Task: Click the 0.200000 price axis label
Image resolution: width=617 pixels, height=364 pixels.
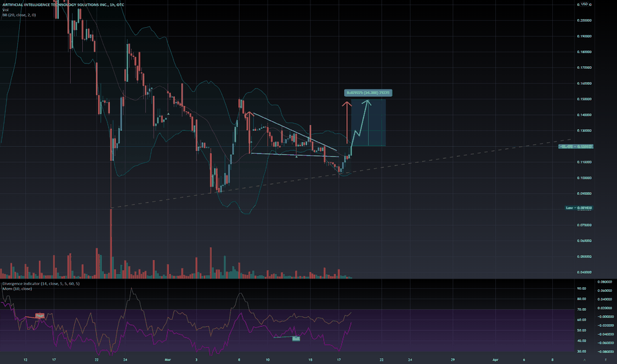Action: tap(585, 21)
